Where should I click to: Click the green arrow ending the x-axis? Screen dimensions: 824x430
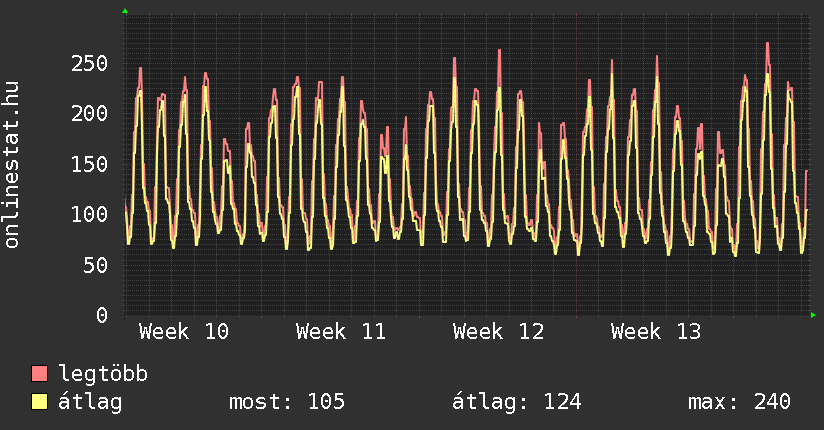[814, 315]
